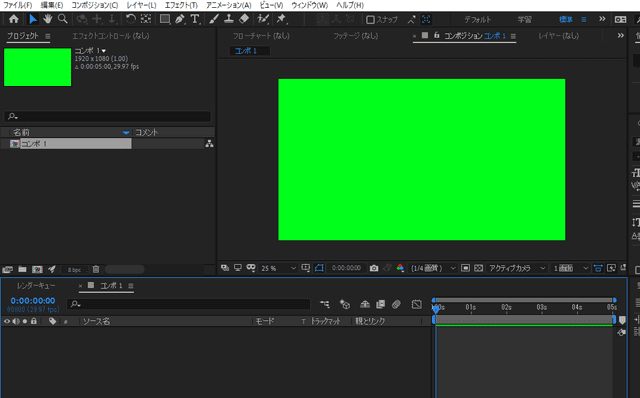Open the プロジェクト panel menu icon

[48, 36]
